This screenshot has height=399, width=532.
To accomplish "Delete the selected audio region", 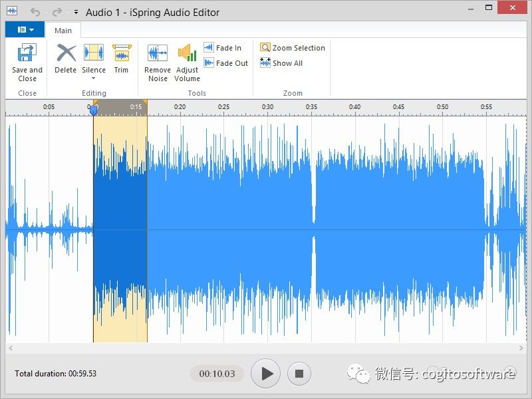I will (65, 59).
